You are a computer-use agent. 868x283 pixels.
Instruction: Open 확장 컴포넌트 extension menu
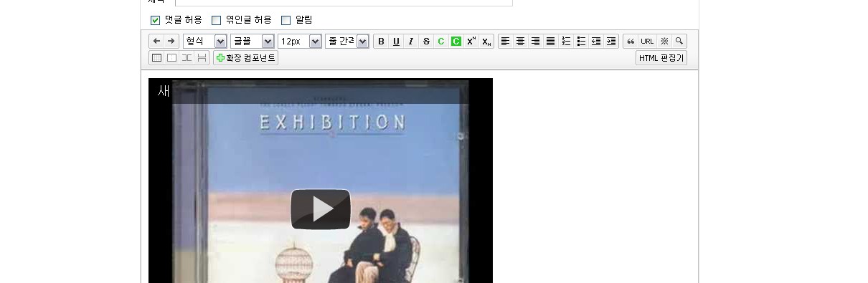click(x=245, y=58)
